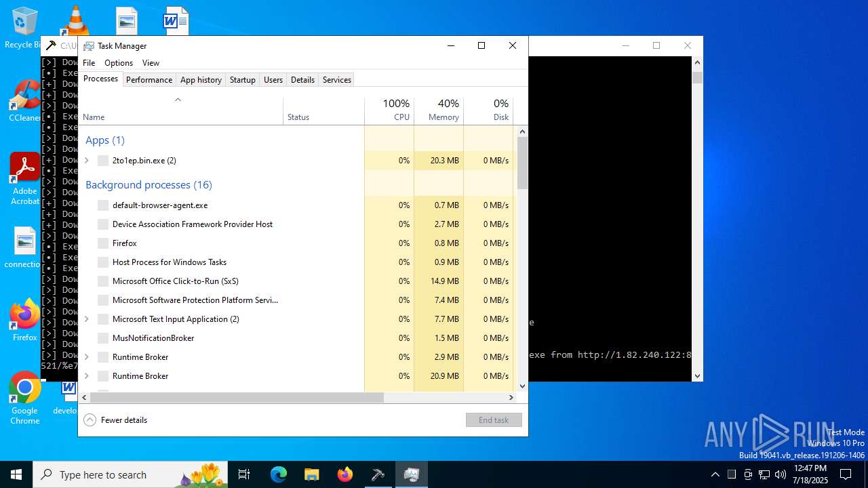This screenshot has width=868, height=488.
Task: Expand Microsoft Text Input Application (2) group
Action: [86, 319]
